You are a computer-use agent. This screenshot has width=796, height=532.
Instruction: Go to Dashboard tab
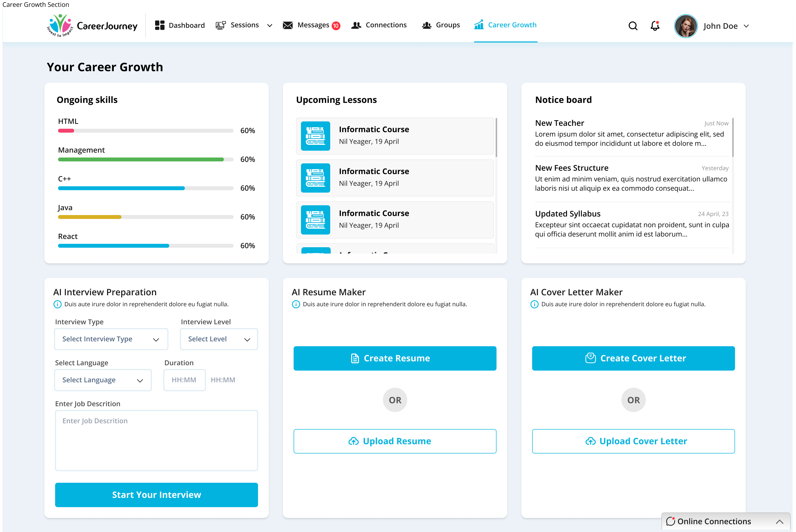(180, 25)
